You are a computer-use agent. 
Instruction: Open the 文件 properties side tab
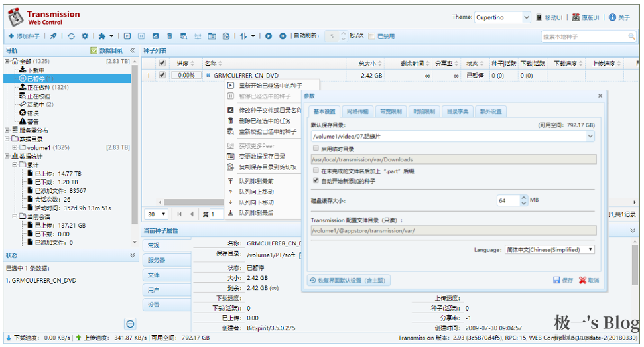(x=166, y=275)
